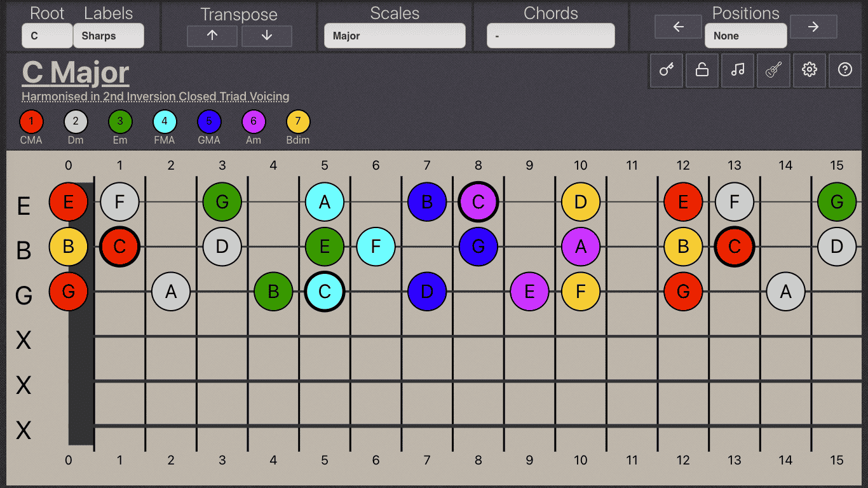The image size is (868, 488).
Task: Click the guitar instrument icon
Action: (773, 71)
